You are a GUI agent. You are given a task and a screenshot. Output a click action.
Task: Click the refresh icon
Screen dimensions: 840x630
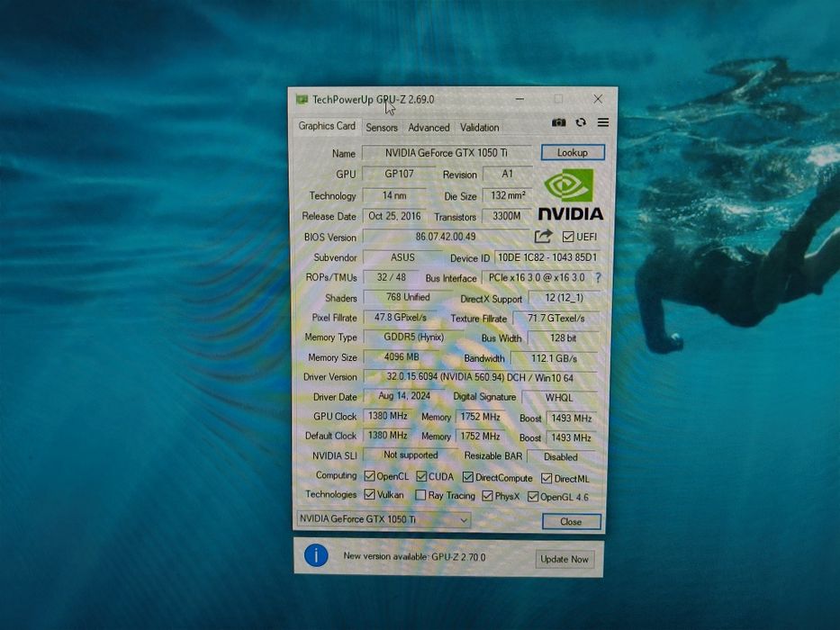[x=581, y=122]
